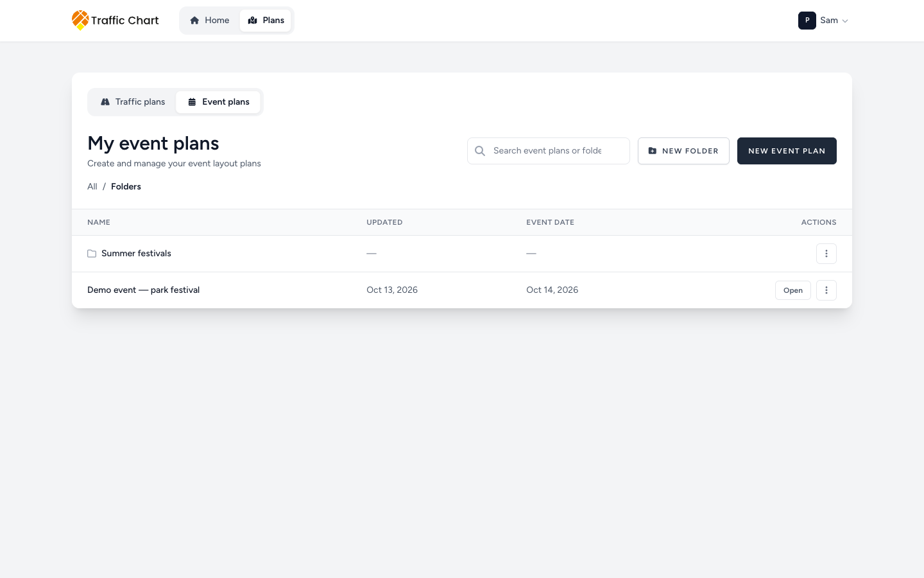Image resolution: width=924 pixels, height=578 pixels.
Task: Select the Plans nav tab
Action: (x=266, y=21)
